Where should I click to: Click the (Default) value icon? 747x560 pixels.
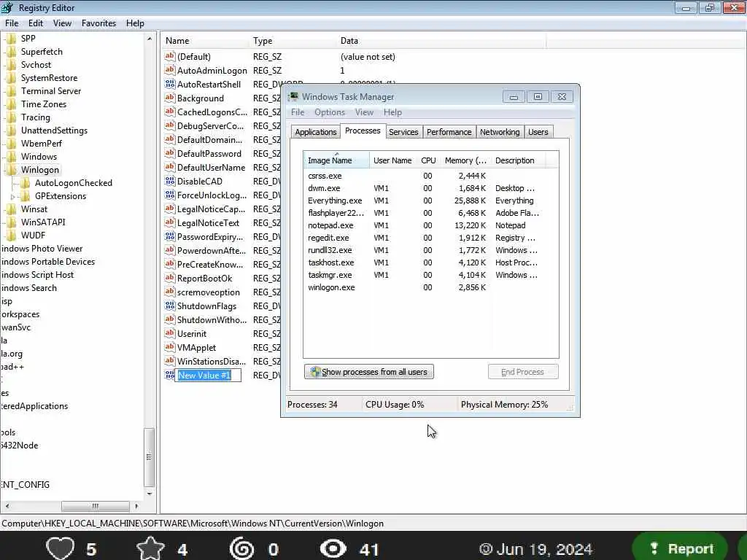pos(169,56)
